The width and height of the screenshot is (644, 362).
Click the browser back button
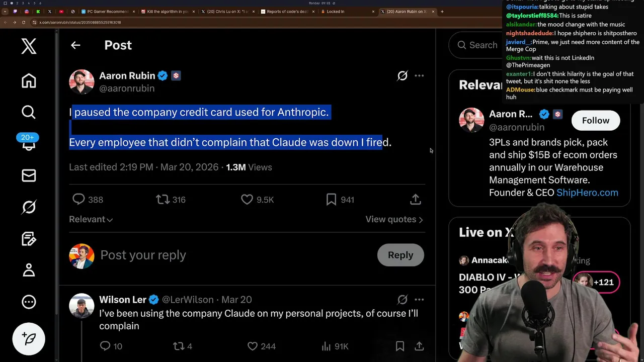[6, 22]
